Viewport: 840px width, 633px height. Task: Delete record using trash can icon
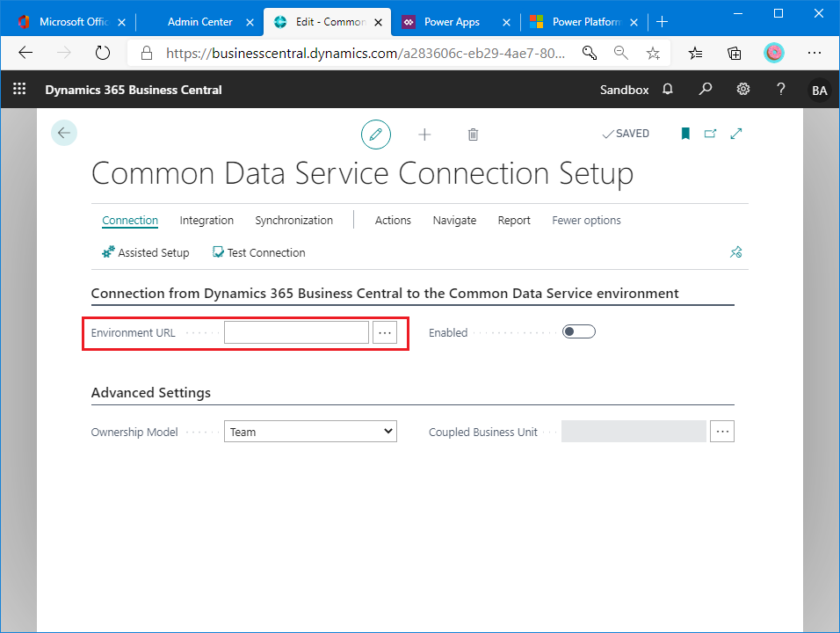click(473, 135)
